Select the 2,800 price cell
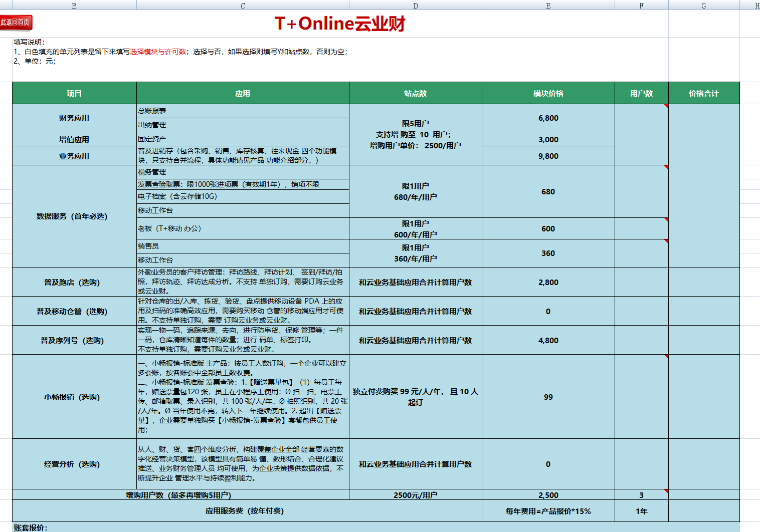Image resolution: width=760 pixels, height=532 pixels. pos(548,282)
